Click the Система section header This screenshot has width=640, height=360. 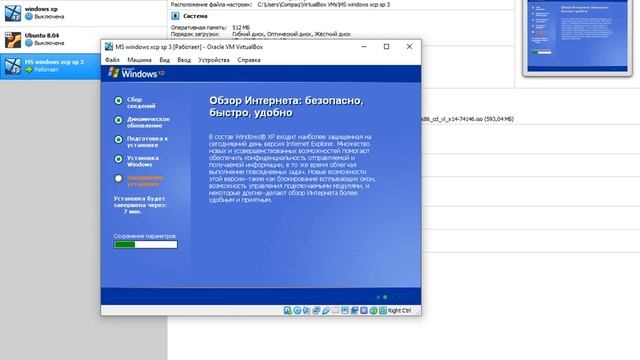pos(195,16)
